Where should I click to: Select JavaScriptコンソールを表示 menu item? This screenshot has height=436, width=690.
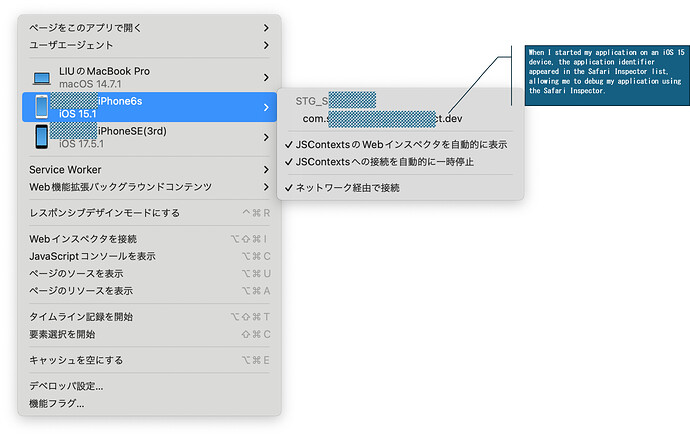(92, 256)
